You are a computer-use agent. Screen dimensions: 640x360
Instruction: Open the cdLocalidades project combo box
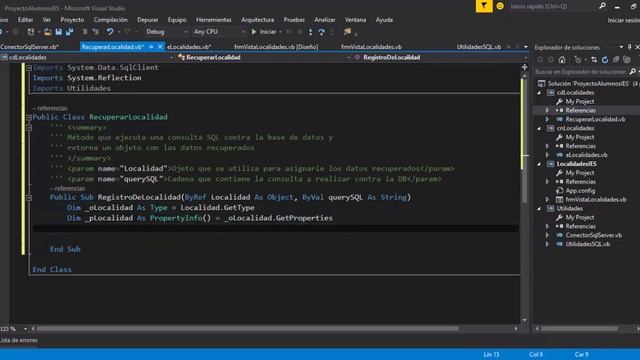pyautogui.click(x=88, y=58)
